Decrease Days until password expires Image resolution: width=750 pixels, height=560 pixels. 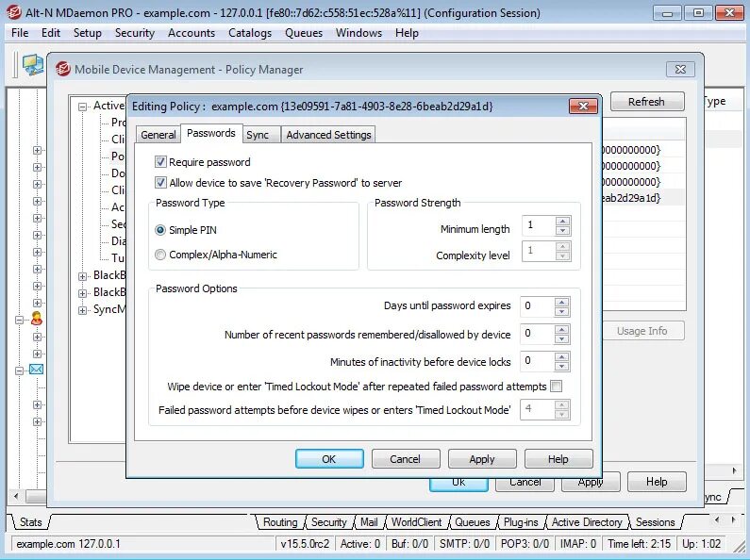pyautogui.click(x=561, y=311)
